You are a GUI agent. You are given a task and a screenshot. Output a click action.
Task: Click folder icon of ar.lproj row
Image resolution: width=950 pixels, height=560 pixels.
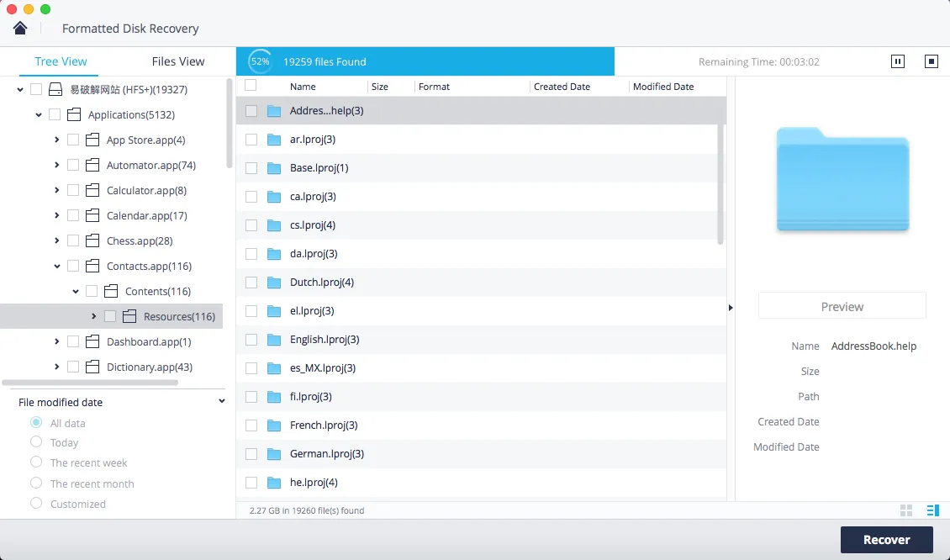[274, 140]
